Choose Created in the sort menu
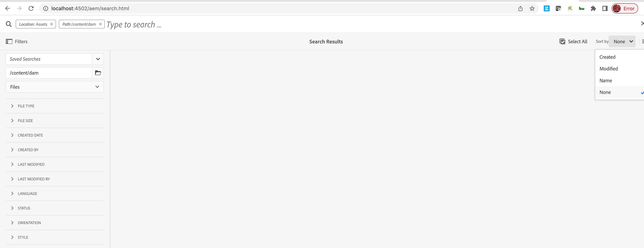The width and height of the screenshot is (644, 248). [x=608, y=57]
